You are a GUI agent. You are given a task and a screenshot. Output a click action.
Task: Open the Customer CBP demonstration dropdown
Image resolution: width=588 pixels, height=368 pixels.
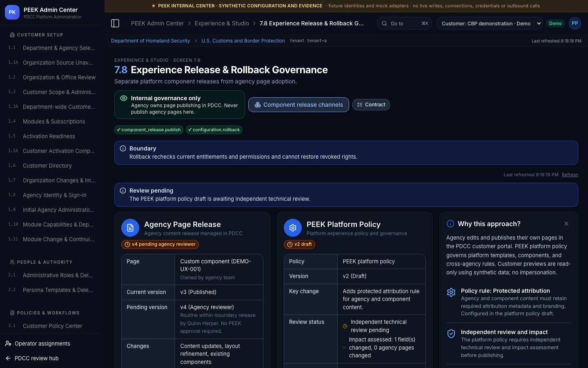point(489,23)
